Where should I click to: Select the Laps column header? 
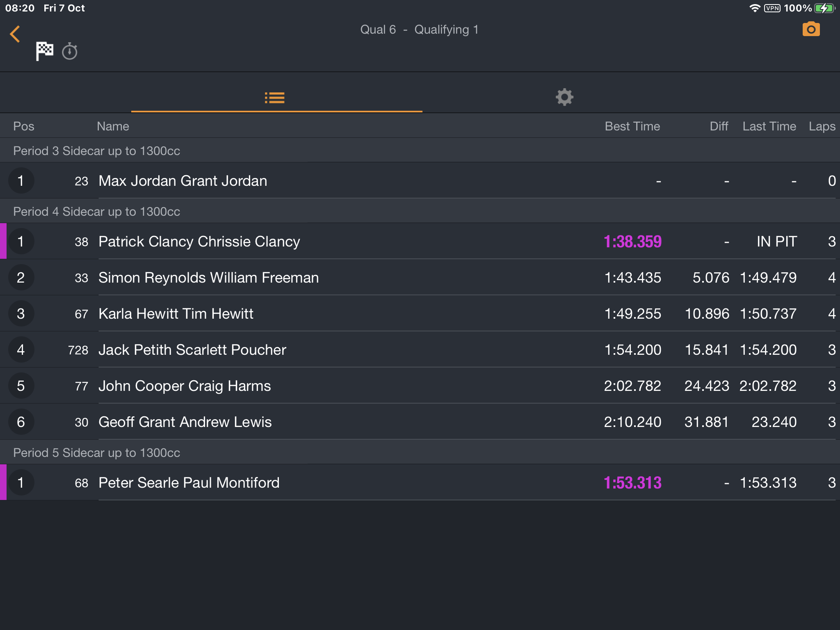click(x=822, y=126)
